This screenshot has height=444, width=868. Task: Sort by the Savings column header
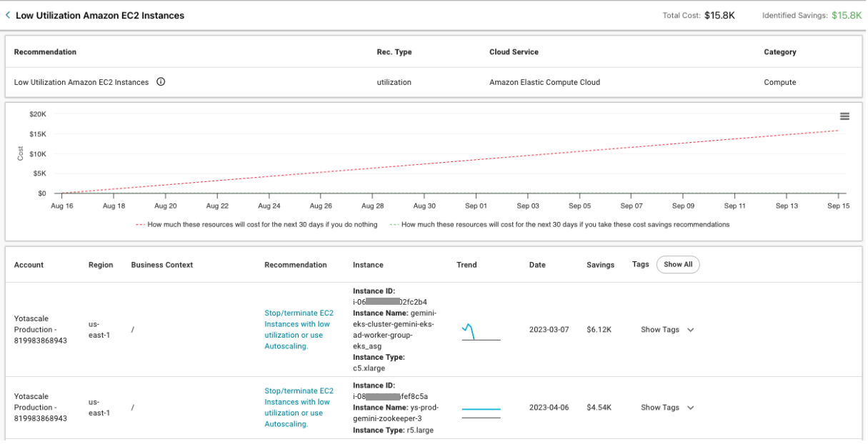click(x=600, y=265)
